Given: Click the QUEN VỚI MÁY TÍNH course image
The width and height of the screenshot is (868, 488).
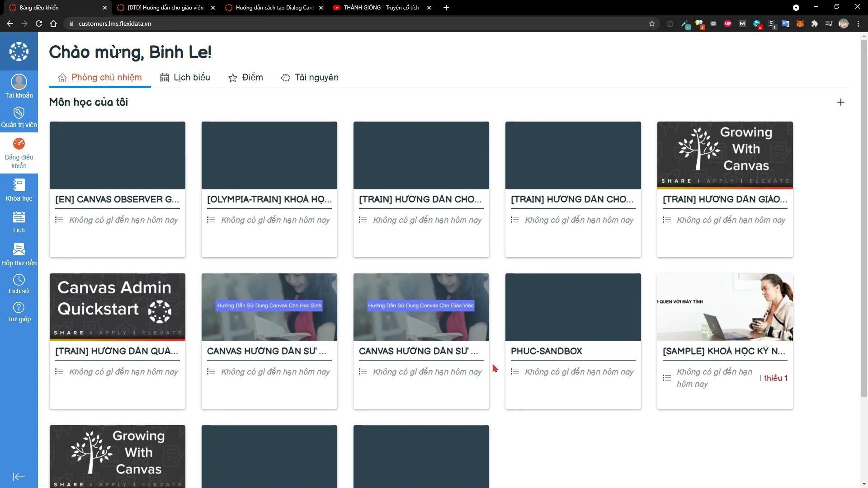Looking at the screenshot, I should pyautogui.click(x=725, y=307).
